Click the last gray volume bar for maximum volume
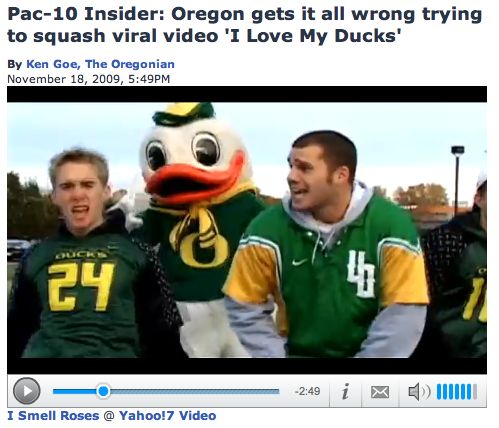Viewport: 499px width, 428px height. pos(475,392)
